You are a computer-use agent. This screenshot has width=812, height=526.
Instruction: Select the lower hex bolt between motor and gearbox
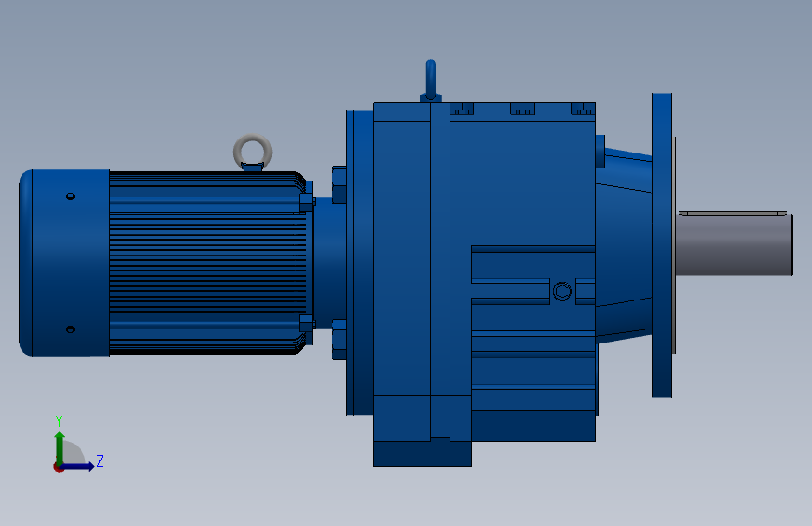[x=339, y=340]
